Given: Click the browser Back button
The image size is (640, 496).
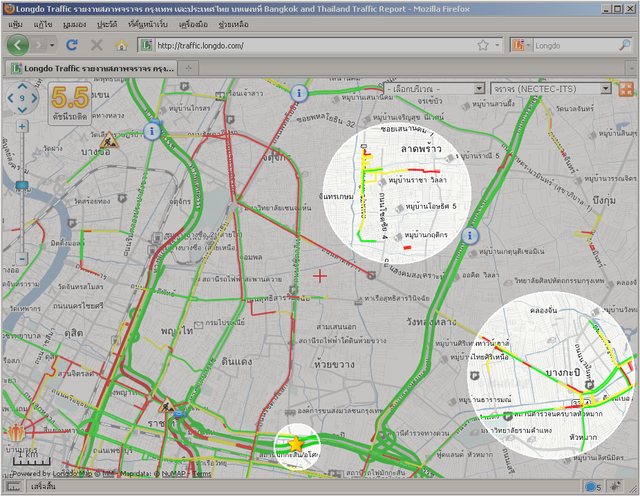Looking at the screenshot, I should (x=18, y=44).
